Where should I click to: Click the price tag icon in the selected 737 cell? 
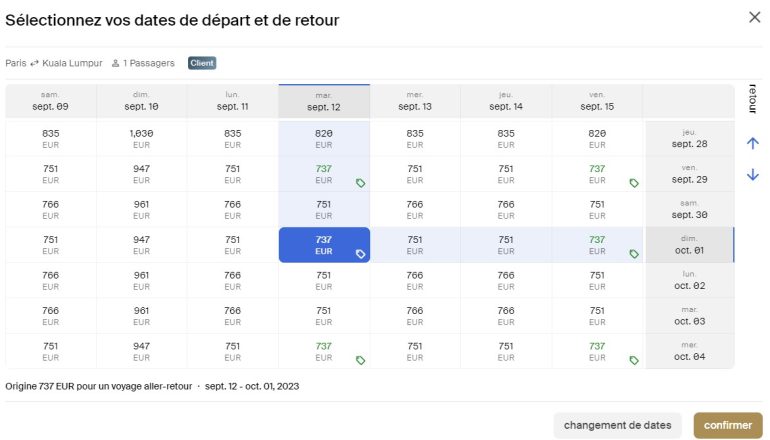(360, 254)
